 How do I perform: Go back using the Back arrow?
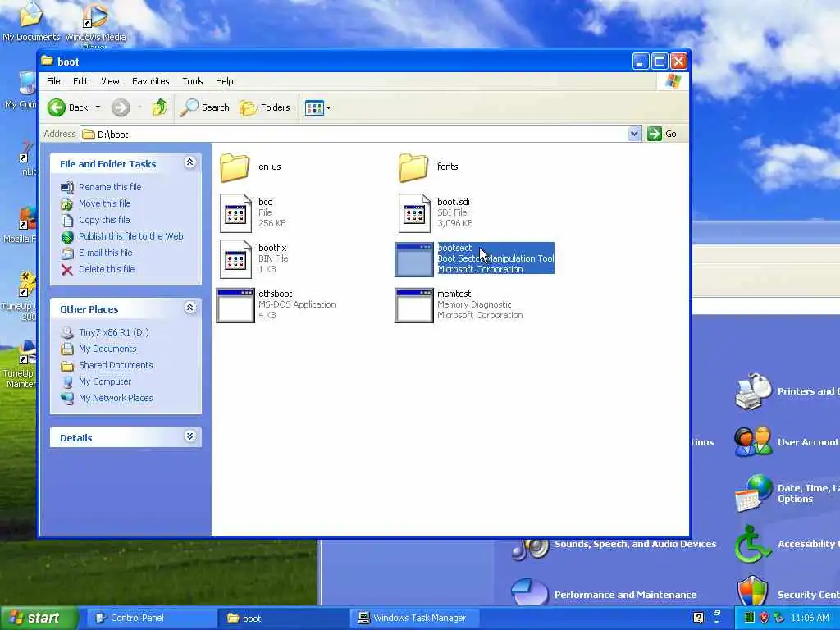point(67,107)
